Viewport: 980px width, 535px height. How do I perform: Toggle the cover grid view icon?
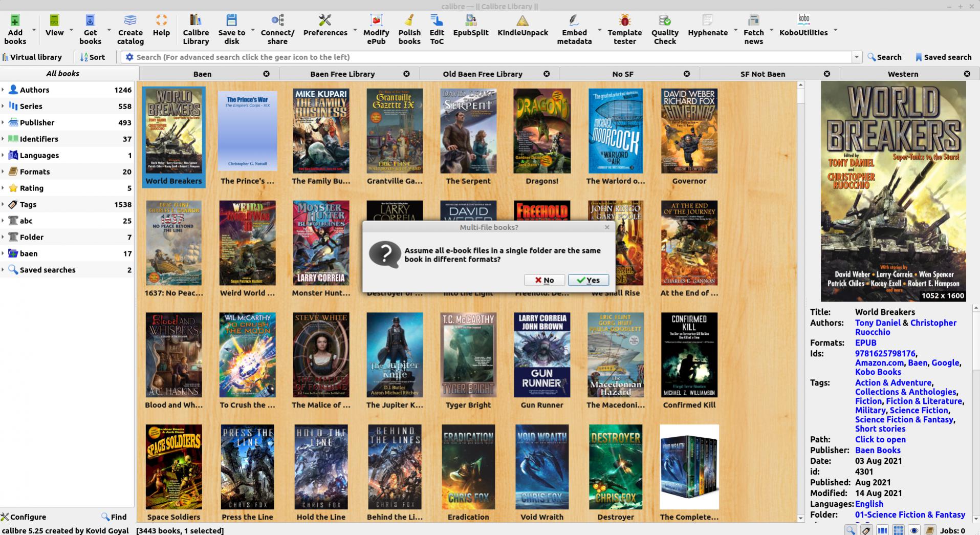[898, 530]
